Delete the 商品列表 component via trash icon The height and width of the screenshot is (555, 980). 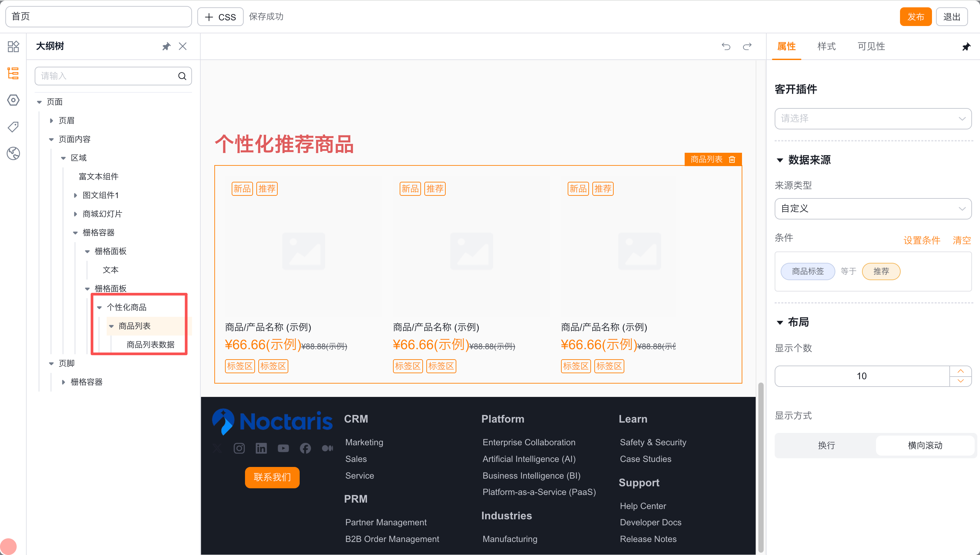pyautogui.click(x=732, y=159)
